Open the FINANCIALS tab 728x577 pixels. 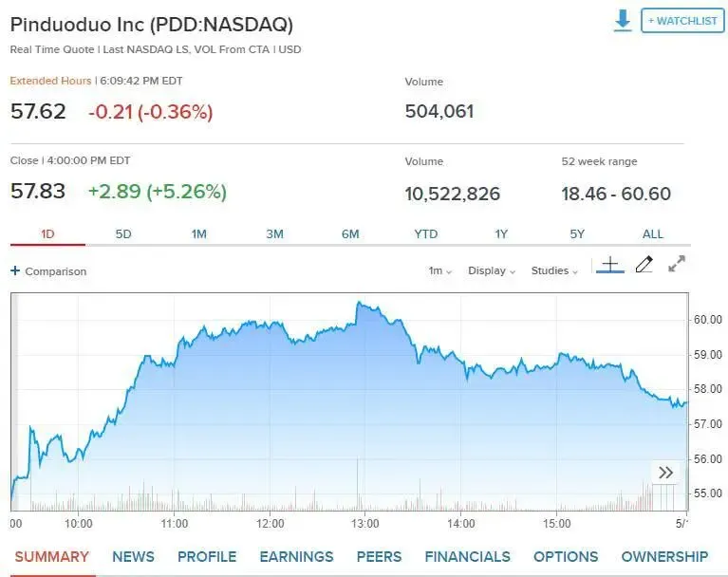coord(467,556)
